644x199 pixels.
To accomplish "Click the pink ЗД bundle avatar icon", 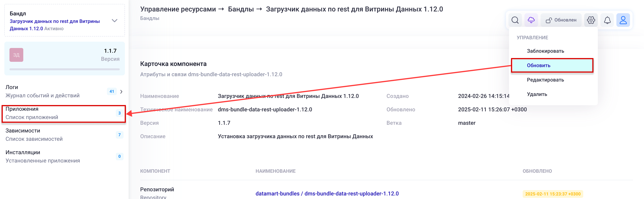I will [16, 54].
